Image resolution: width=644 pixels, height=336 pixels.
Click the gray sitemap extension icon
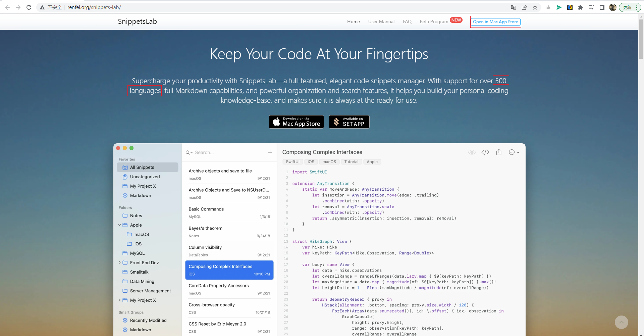pyautogui.click(x=548, y=7)
